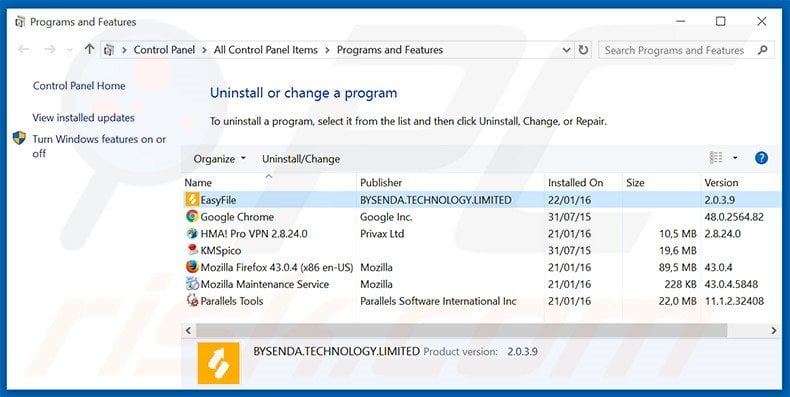
Task: Click the Control Panel icon in address bar
Action: pos(109,50)
